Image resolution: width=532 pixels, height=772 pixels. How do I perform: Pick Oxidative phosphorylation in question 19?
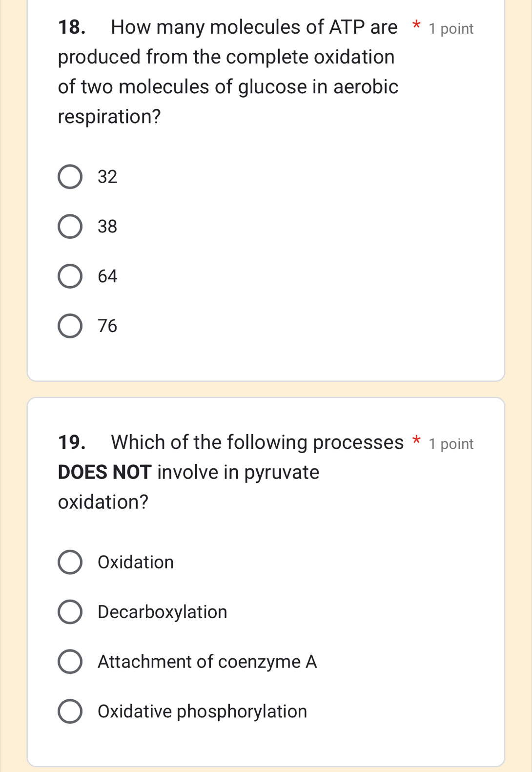pyautogui.click(x=69, y=712)
